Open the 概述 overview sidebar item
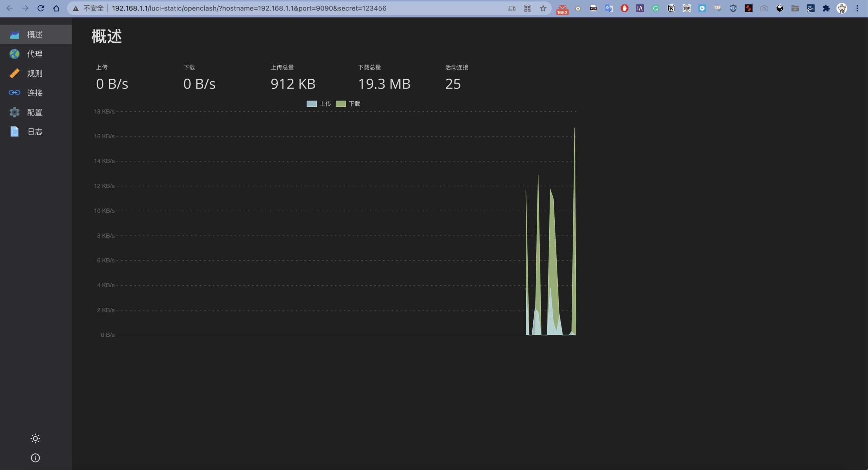This screenshot has height=470, width=868. [x=35, y=35]
